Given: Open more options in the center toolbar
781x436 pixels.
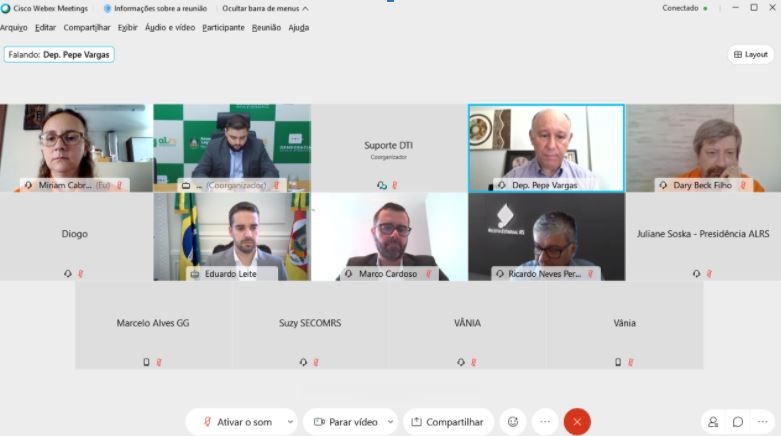Looking at the screenshot, I should [x=545, y=422].
